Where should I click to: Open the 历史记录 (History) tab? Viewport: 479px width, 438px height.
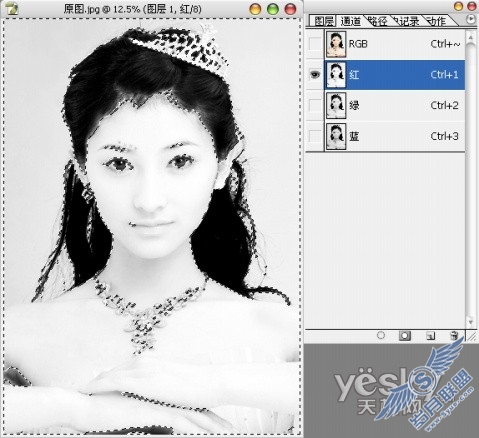406,21
